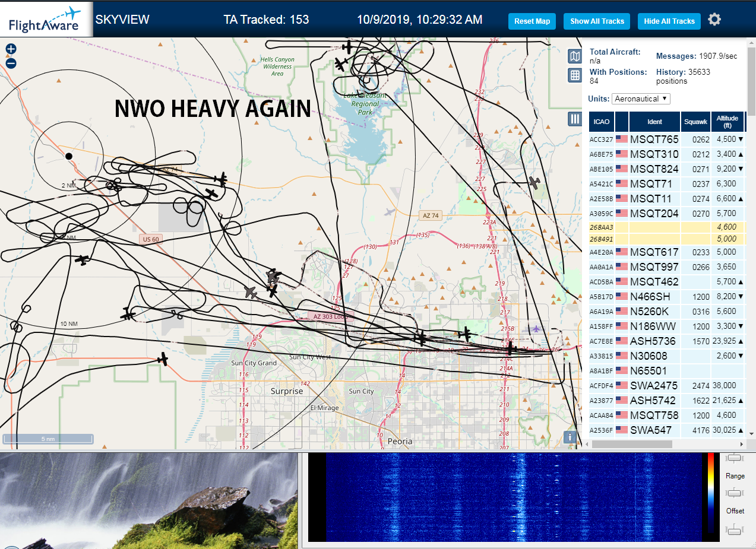The width and height of the screenshot is (756, 549).
Task: Select the MSQT310 aircraft row
Action: 667,154
